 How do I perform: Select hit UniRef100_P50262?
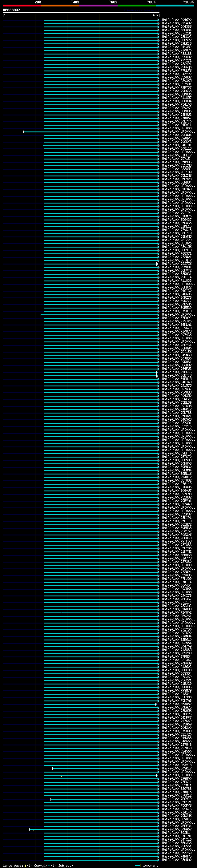pyautogui.click(x=176, y=108)
